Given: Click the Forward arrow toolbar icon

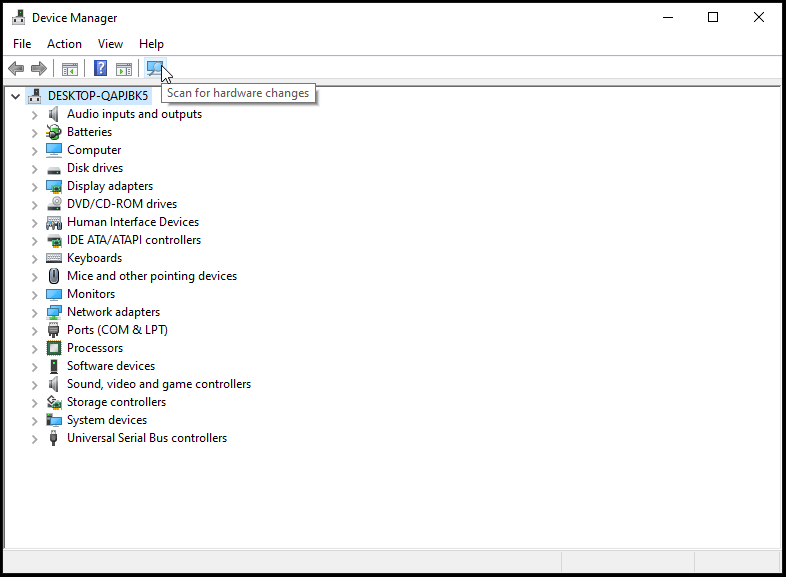Looking at the screenshot, I should [x=39, y=68].
